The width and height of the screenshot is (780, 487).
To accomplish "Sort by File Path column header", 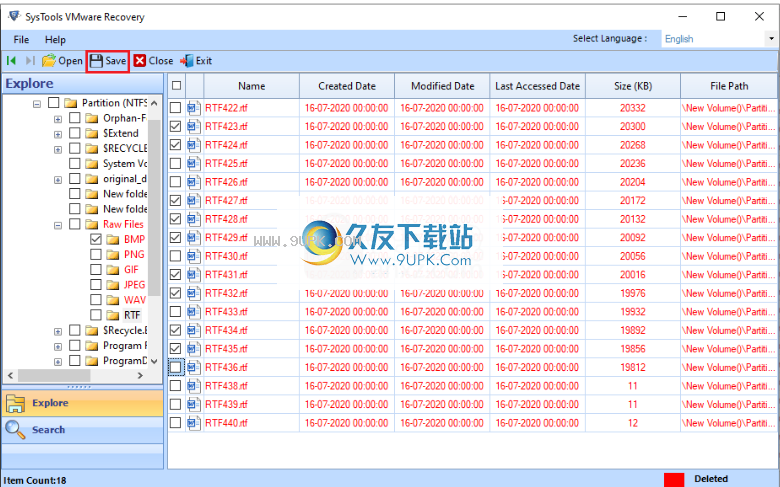I will pos(729,86).
